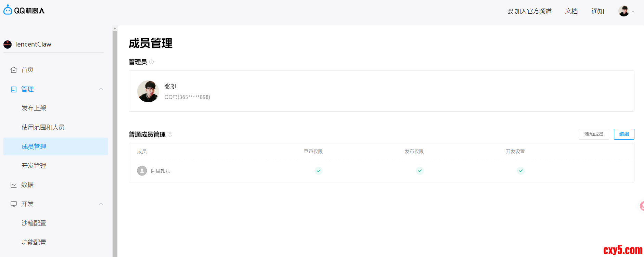Toggle 登录权限 check for 阿里扎儿
Screen dimensions: 644x257
[x=319, y=171]
